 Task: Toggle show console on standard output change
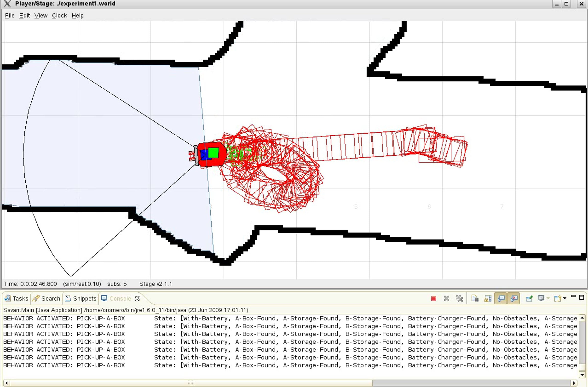coord(501,299)
